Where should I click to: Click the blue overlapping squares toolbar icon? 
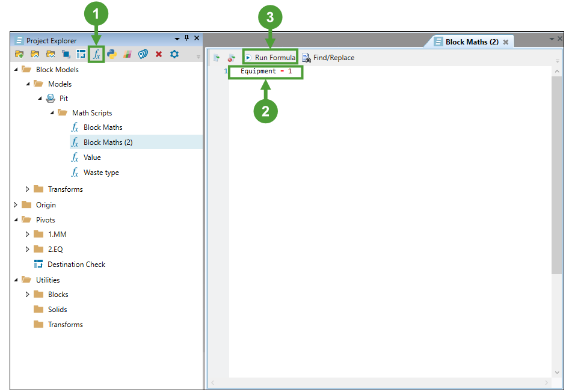(x=66, y=55)
